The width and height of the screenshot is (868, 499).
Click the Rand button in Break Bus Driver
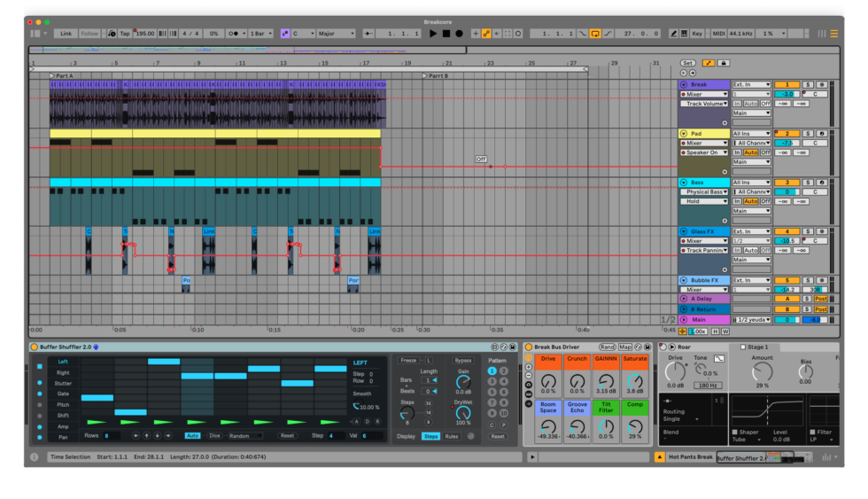(608, 347)
